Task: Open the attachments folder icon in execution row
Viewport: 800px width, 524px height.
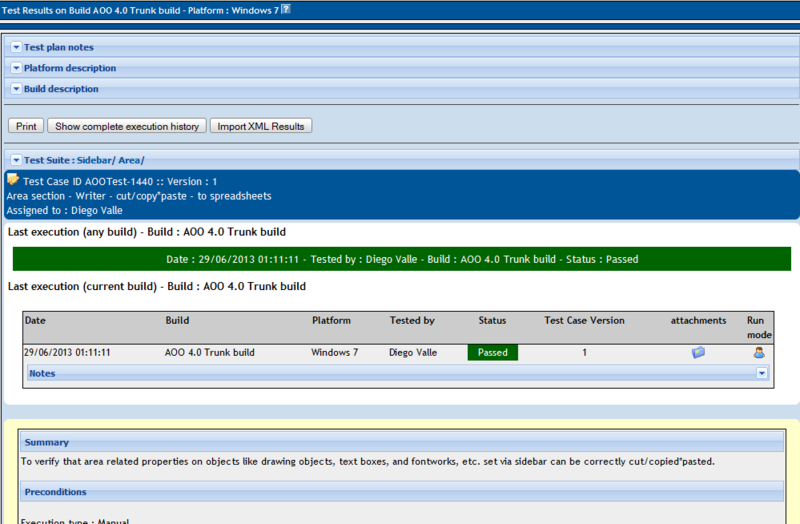Action: (698, 353)
